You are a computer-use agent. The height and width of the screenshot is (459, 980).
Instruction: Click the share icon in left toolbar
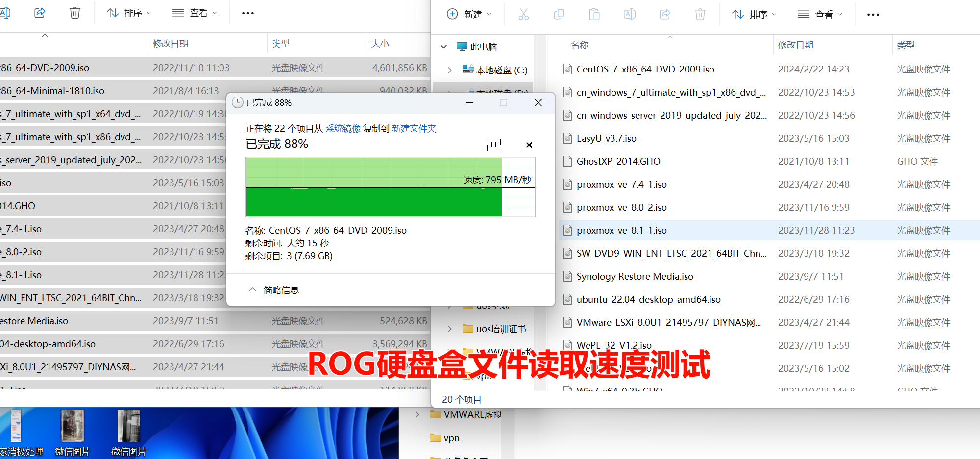[x=40, y=13]
